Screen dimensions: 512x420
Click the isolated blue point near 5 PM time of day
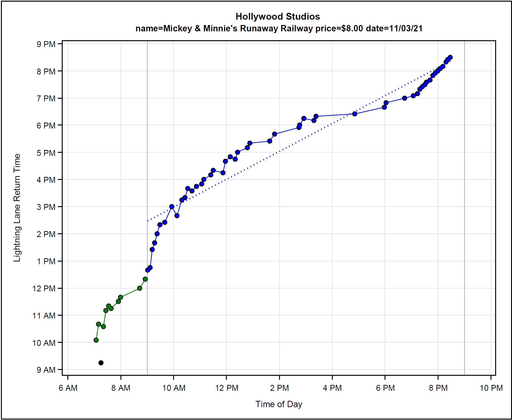(355, 114)
